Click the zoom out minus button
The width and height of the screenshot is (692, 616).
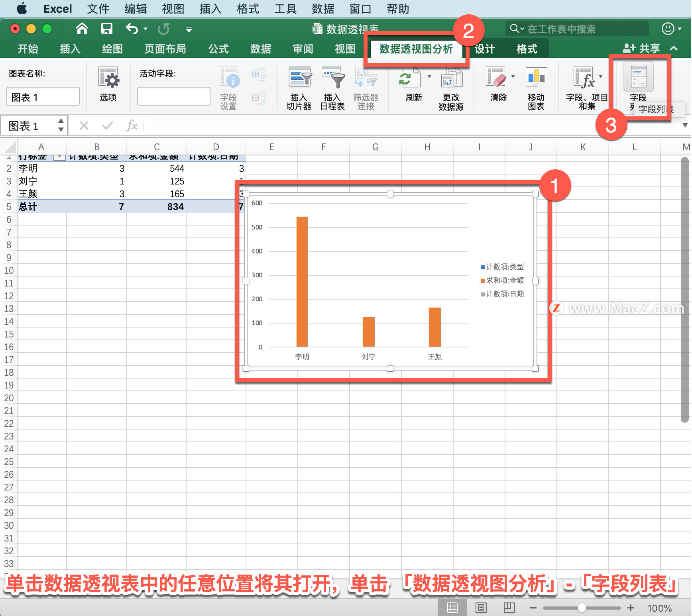tap(533, 608)
